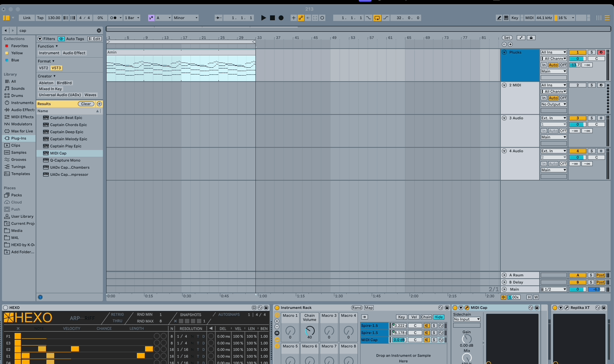Open the Replika XT wrench configure icon
This screenshot has height=364, width=614.
(567, 308)
